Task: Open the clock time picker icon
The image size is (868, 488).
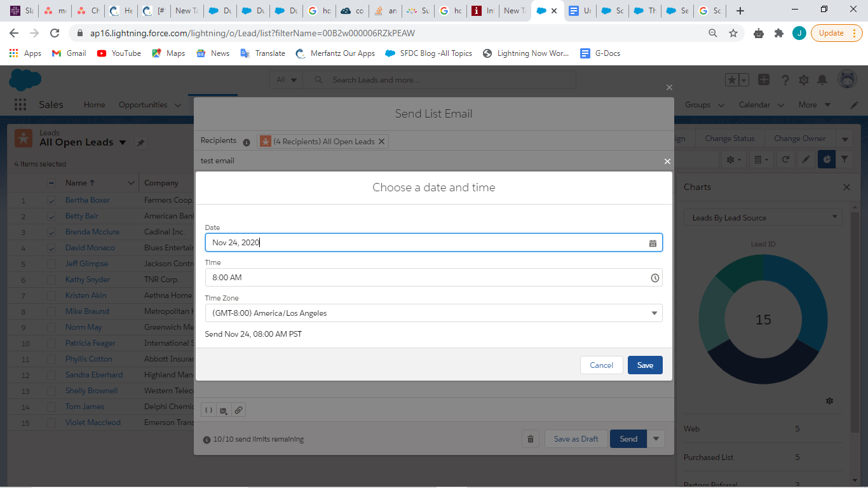Action: pos(654,278)
